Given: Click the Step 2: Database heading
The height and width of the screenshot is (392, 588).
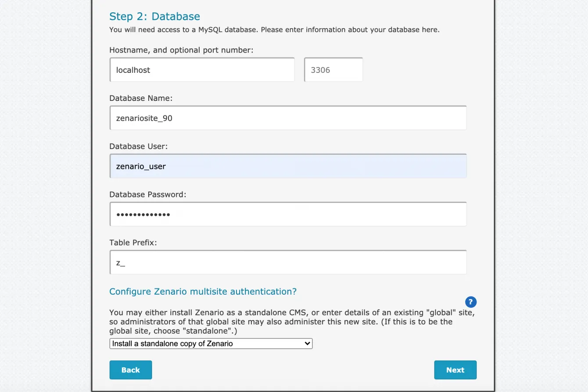Looking at the screenshot, I should click(x=154, y=17).
